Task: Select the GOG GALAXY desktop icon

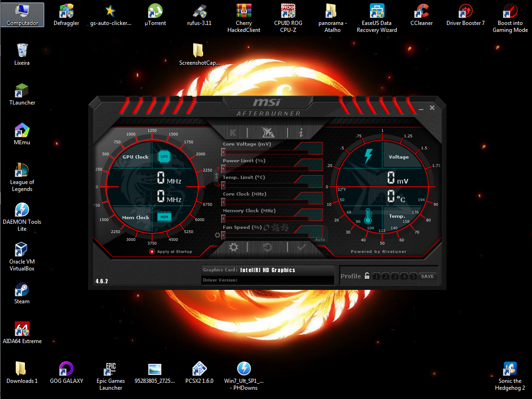Action: (67, 373)
